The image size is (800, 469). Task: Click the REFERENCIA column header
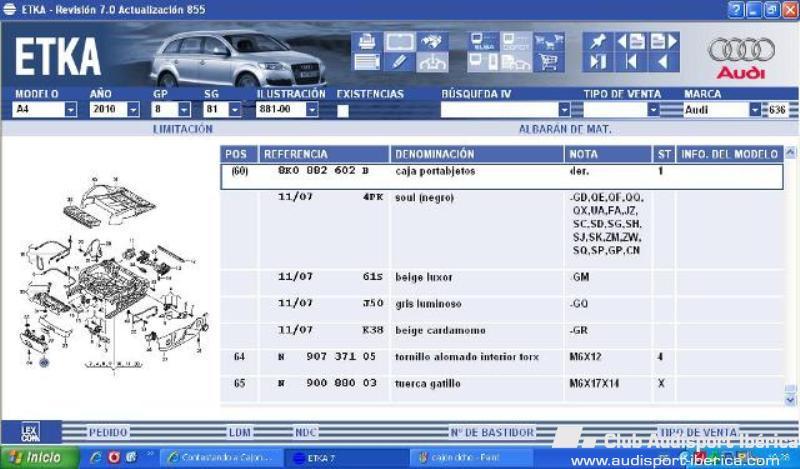coord(324,154)
